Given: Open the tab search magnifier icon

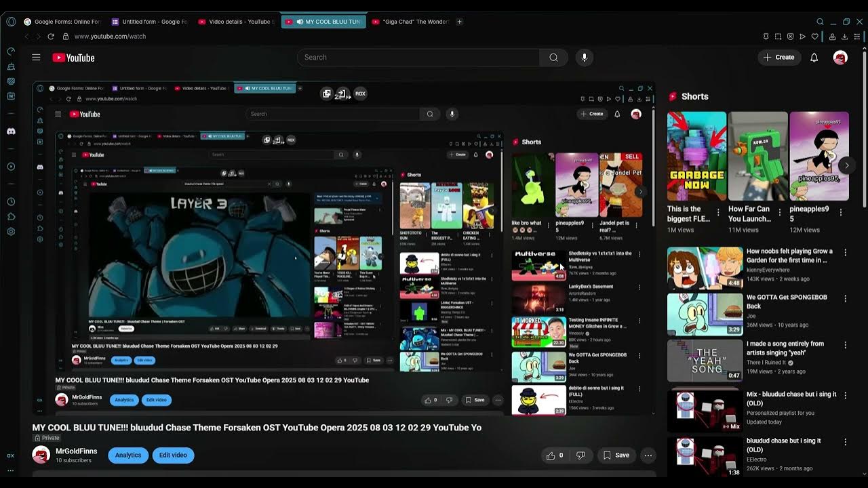Looking at the screenshot, I should pyautogui.click(x=820, y=22).
